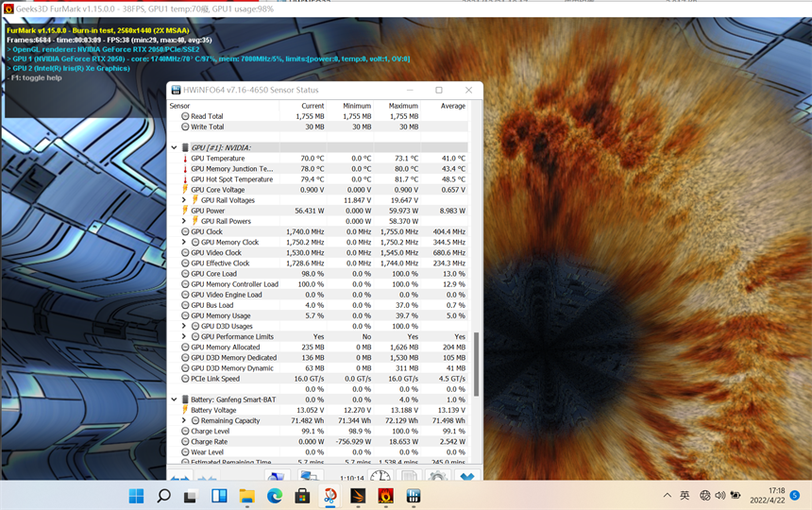Expand the GPU D3D Usages row
The image size is (812, 510).
184,326
